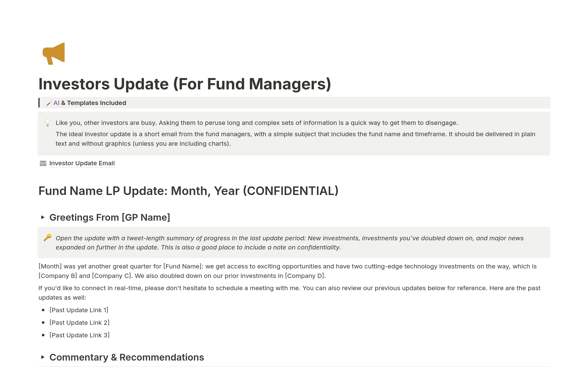Click the lightbulb icon in the tip block
588x367 pixels.
[47, 123]
